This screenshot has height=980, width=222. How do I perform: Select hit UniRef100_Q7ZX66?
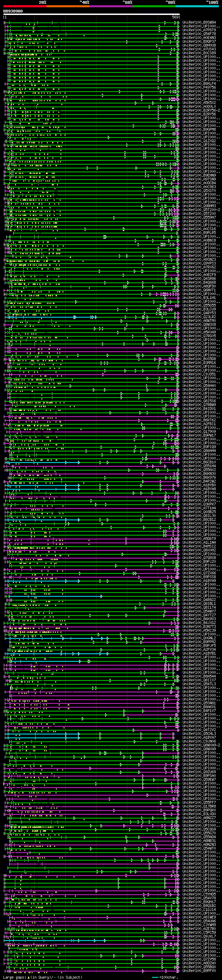click(199, 573)
